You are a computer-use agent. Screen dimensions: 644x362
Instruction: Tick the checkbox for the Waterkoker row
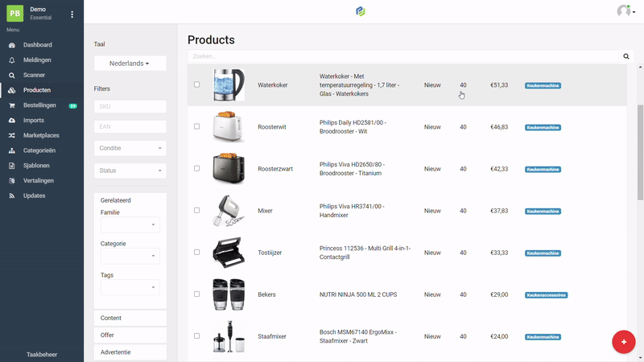click(197, 84)
